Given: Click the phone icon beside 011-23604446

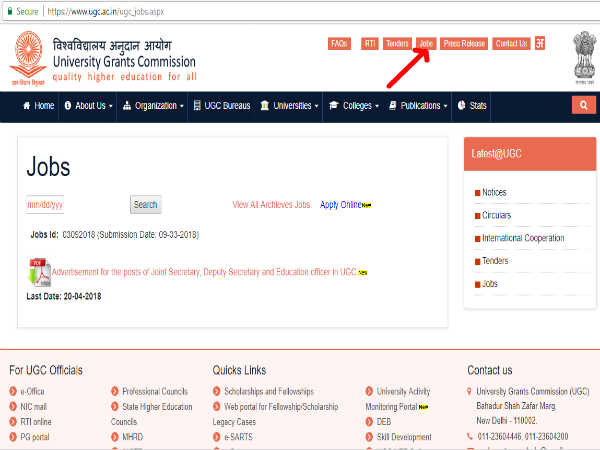Looking at the screenshot, I should point(470,436).
